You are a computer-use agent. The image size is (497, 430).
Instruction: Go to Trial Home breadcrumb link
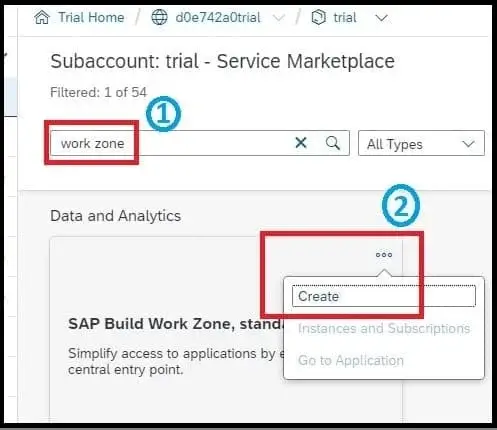(91, 17)
